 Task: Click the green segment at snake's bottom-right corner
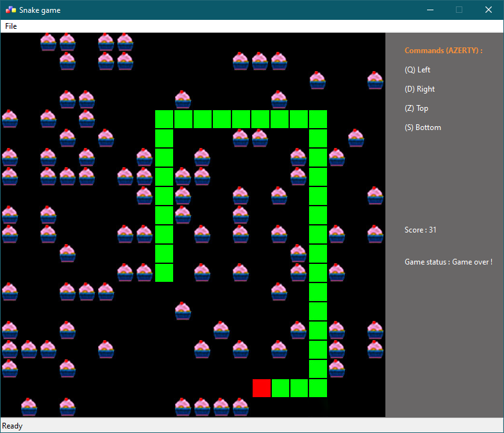coord(318,388)
